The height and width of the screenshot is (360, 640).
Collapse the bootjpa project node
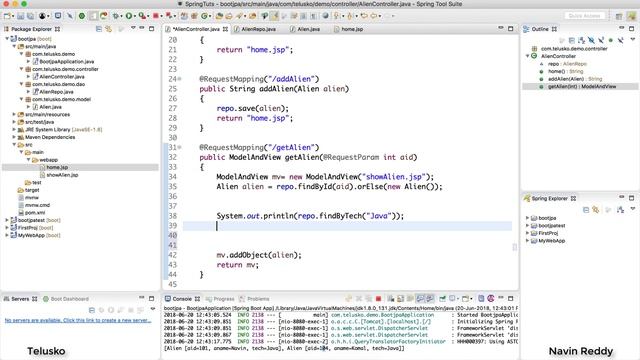pyautogui.click(x=7, y=39)
